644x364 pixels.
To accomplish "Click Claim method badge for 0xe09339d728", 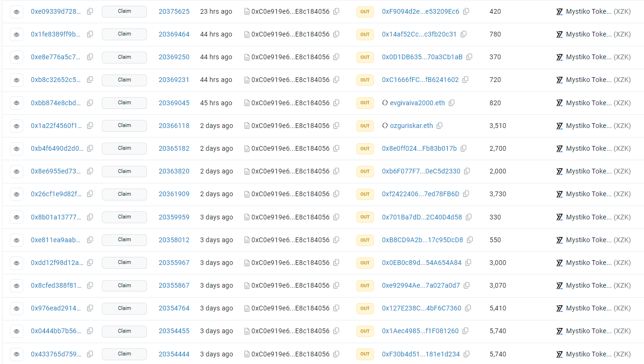I will (x=124, y=11).
